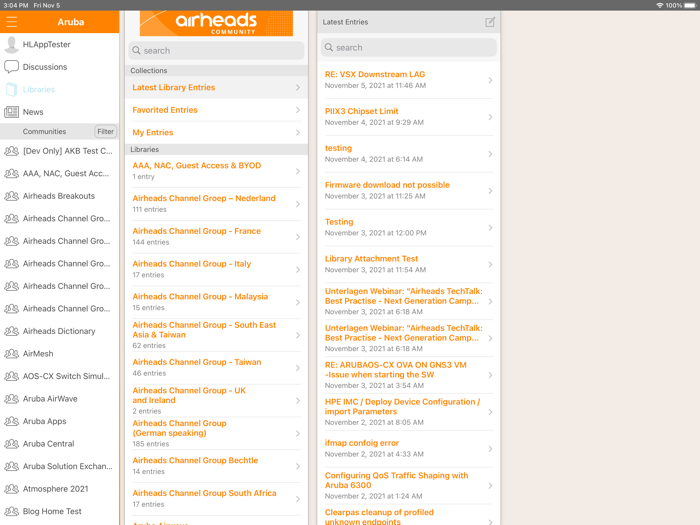700x525 pixels.
Task: Open Airheads Channel Group - Malaysia library
Action: coord(217,302)
